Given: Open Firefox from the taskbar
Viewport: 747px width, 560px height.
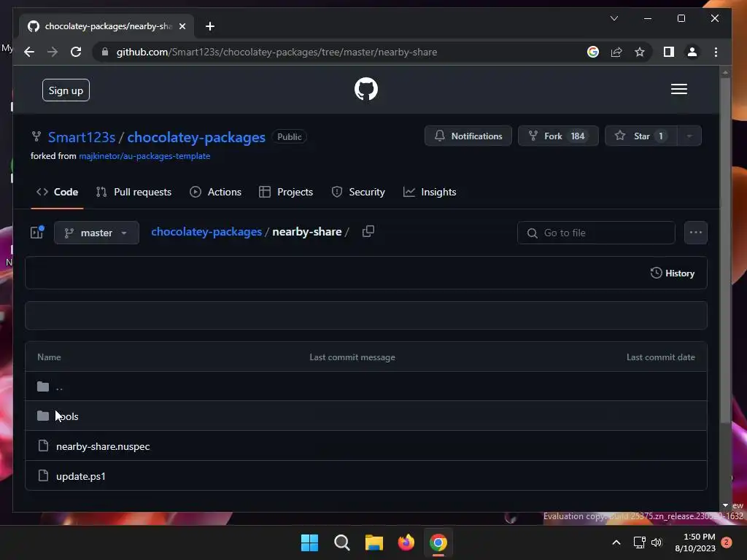Looking at the screenshot, I should (x=406, y=542).
